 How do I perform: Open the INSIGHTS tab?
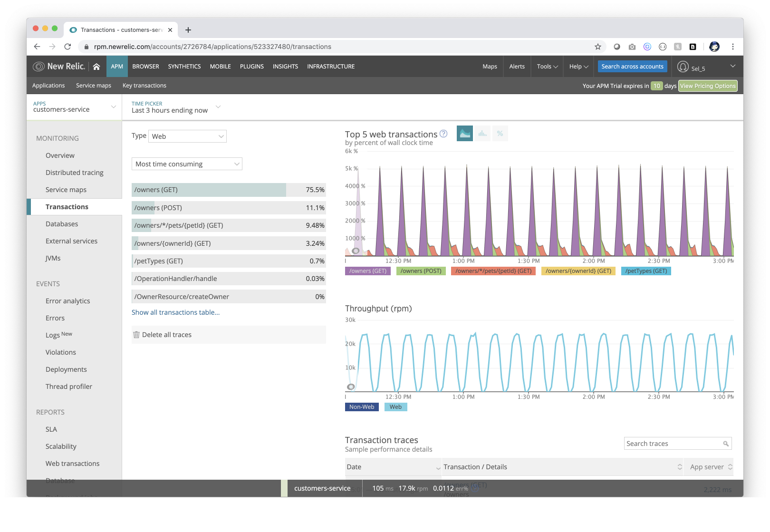click(285, 67)
